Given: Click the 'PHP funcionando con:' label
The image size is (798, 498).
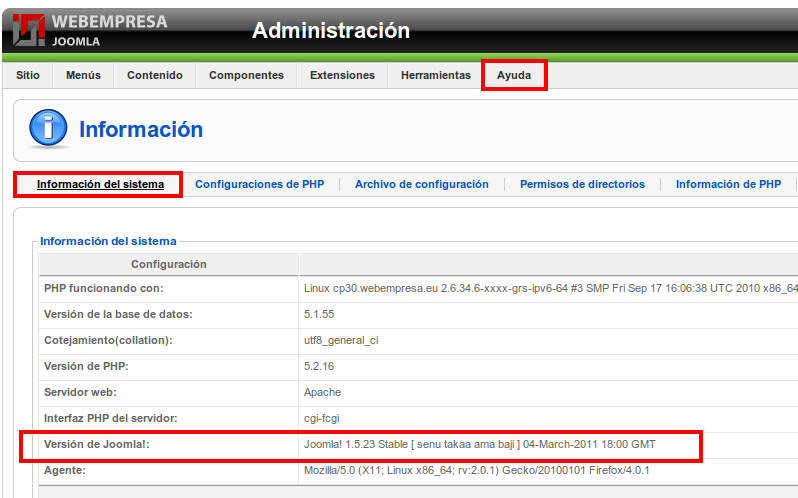Looking at the screenshot, I should [104, 288].
